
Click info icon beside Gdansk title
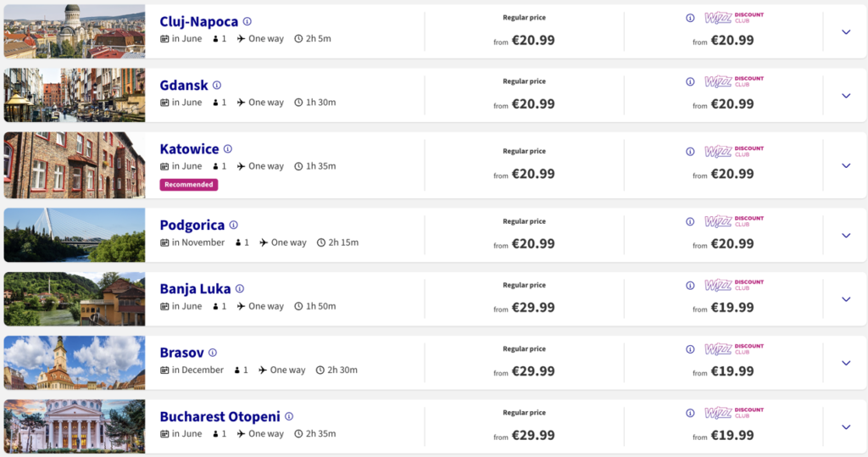(217, 86)
